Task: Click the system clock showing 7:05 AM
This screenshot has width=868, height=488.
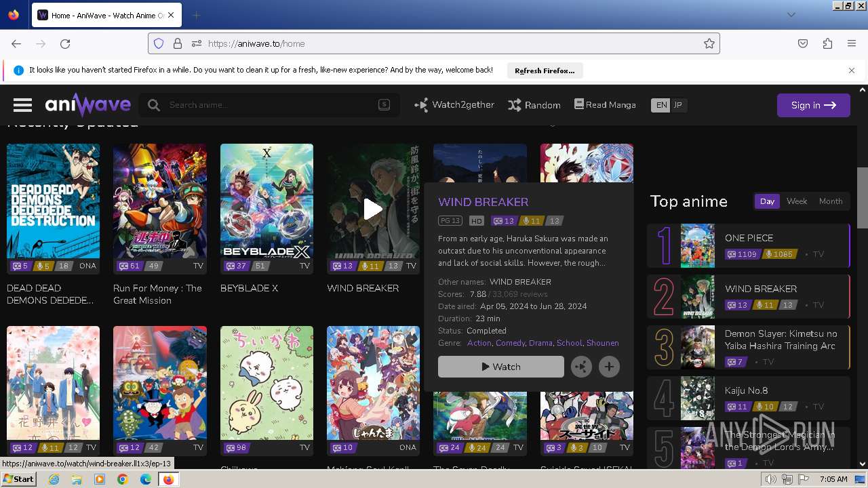Action: coord(833,479)
